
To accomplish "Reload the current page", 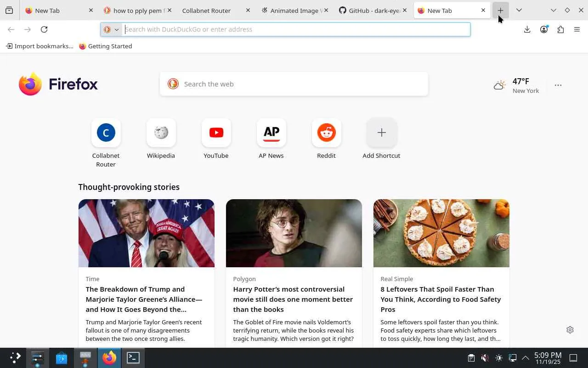I will 44,29.
